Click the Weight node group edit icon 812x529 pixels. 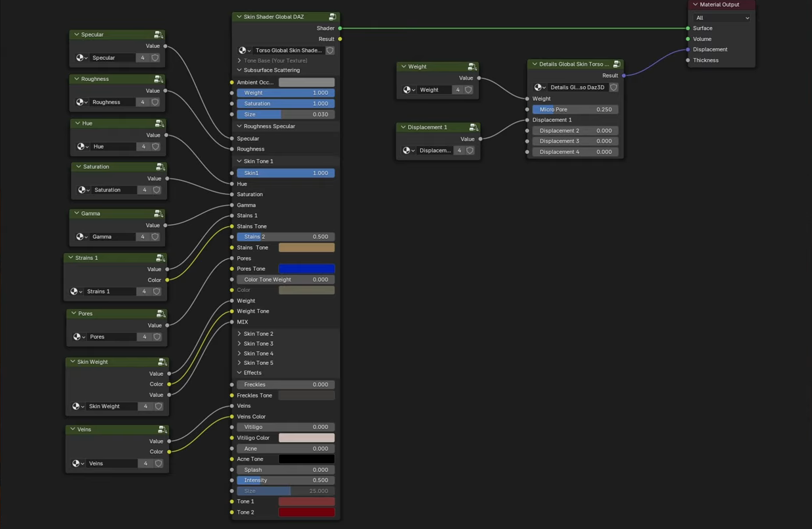tap(472, 66)
